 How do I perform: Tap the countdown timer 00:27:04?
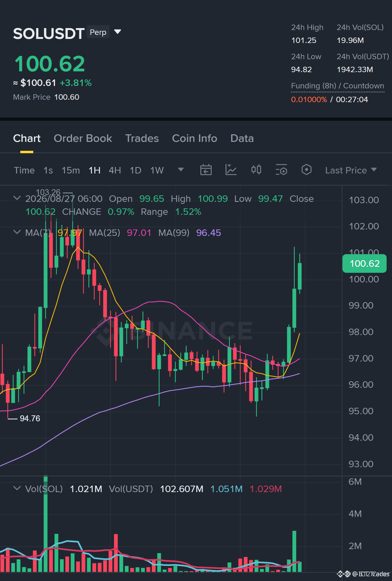click(x=352, y=99)
